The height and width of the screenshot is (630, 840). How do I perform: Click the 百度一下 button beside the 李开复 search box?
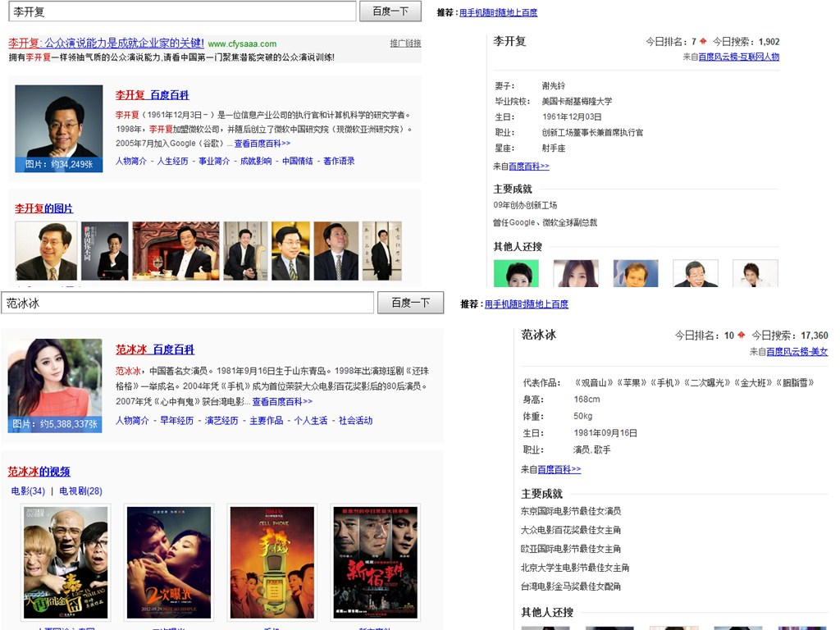390,11
